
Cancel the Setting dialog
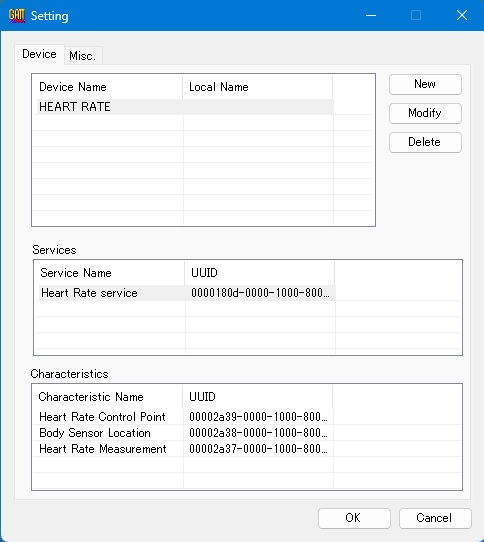(x=435, y=518)
